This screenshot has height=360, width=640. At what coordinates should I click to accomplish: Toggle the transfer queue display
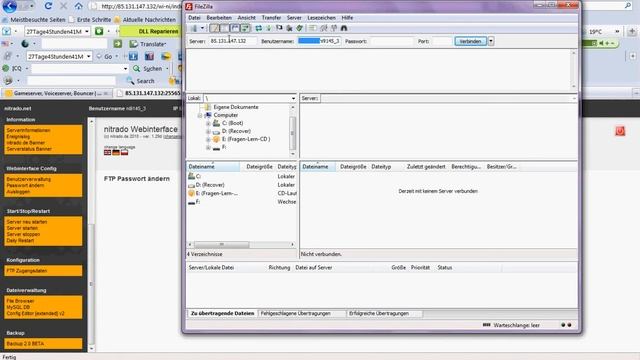click(245, 28)
